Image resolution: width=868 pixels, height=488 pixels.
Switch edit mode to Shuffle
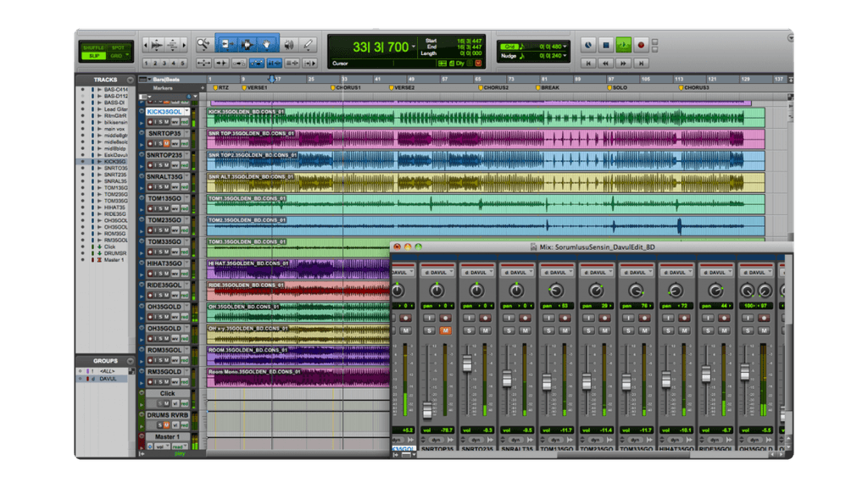point(94,47)
